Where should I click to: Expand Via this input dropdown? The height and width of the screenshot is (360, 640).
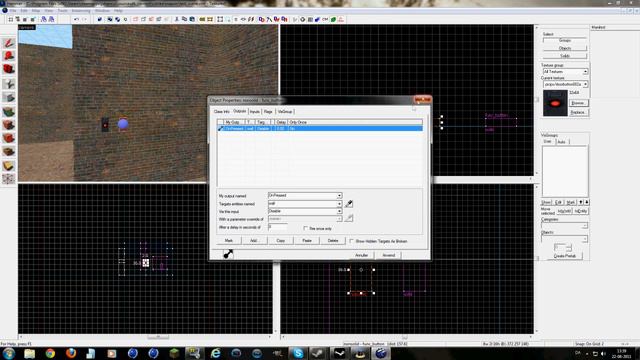pyautogui.click(x=339, y=211)
